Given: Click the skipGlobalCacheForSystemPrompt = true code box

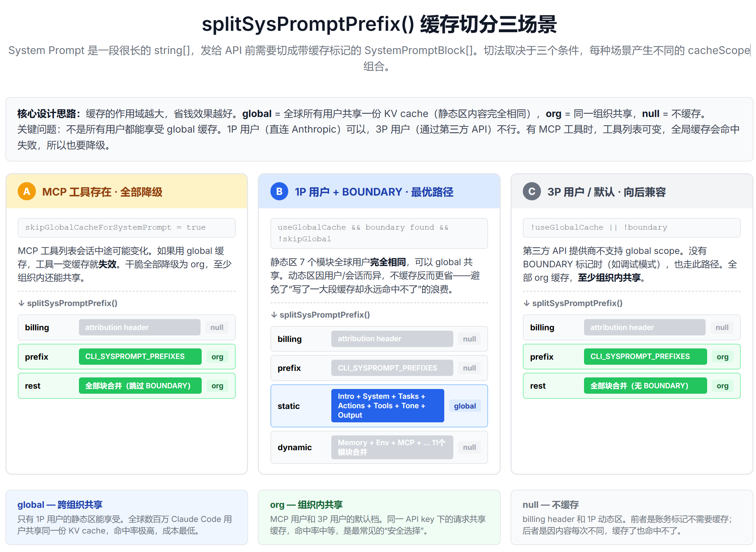Looking at the screenshot, I should 127,227.
